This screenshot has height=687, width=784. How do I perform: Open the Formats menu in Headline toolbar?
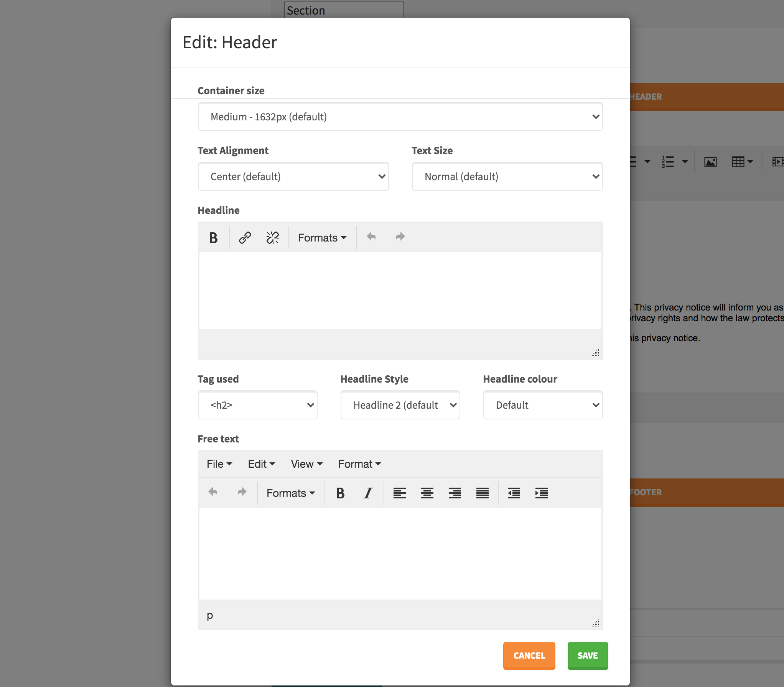coord(321,237)
